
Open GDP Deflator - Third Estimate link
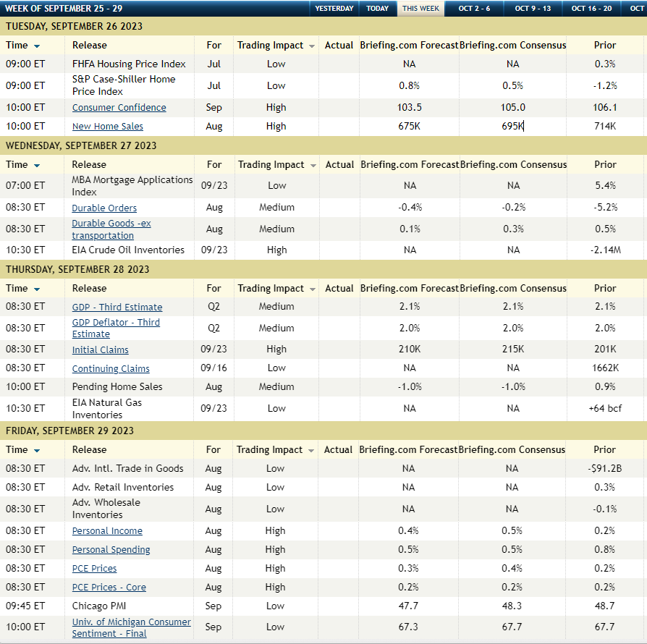(x=116, y=328)
